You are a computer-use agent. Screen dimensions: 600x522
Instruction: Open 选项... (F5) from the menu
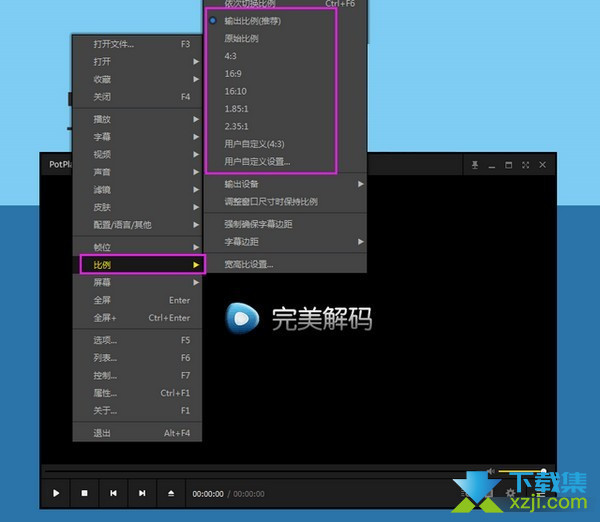pyautogui.click(x=137, y=340)
